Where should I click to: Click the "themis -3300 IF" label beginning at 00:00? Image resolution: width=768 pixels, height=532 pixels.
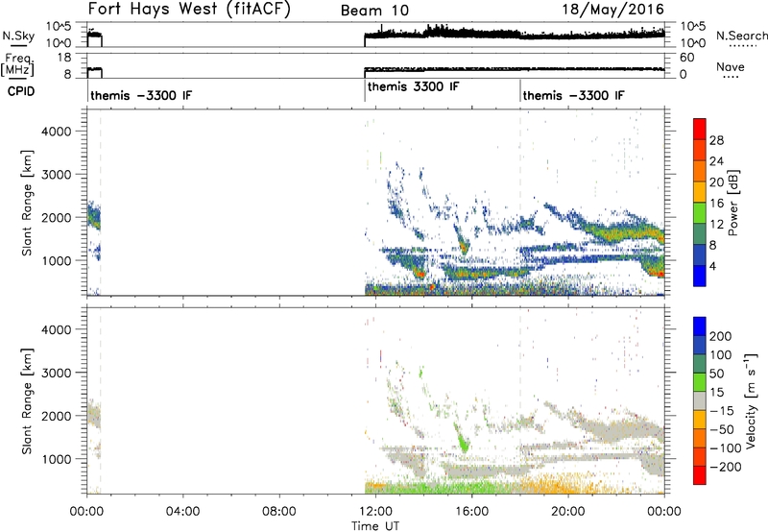pos(141,95)
